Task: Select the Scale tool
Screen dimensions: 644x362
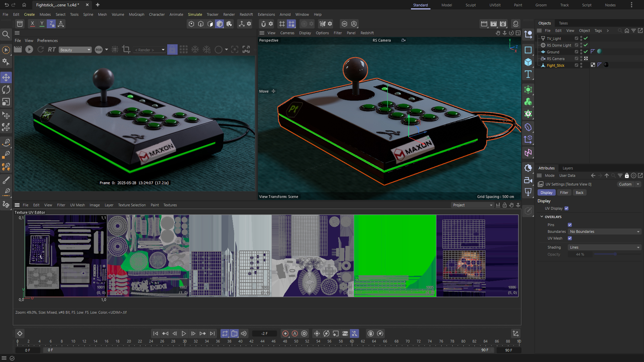Action: 6,102
